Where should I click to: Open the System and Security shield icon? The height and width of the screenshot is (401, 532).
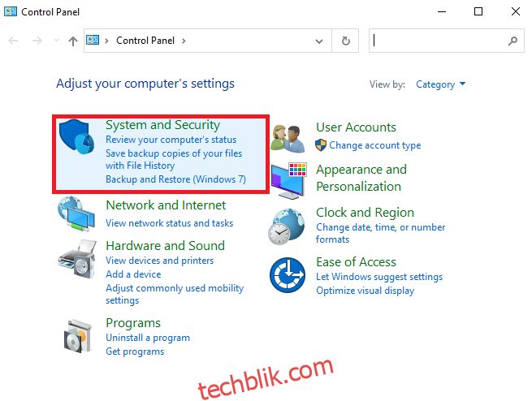tap(76, 136)
